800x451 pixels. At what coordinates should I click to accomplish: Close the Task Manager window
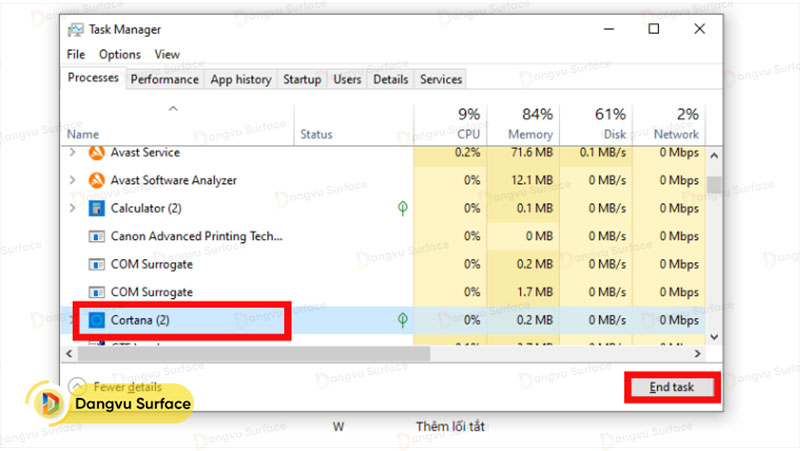pyautogui.click(x=699, y=29)
